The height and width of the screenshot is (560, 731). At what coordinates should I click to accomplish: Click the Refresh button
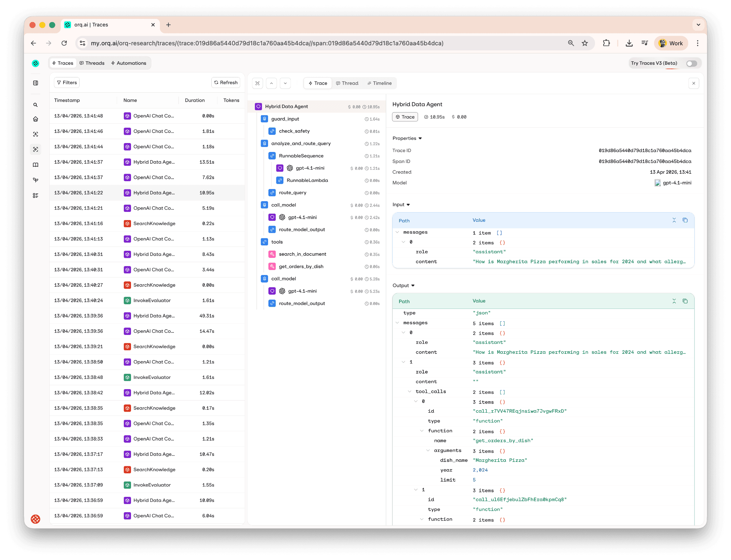coord(226,83)
